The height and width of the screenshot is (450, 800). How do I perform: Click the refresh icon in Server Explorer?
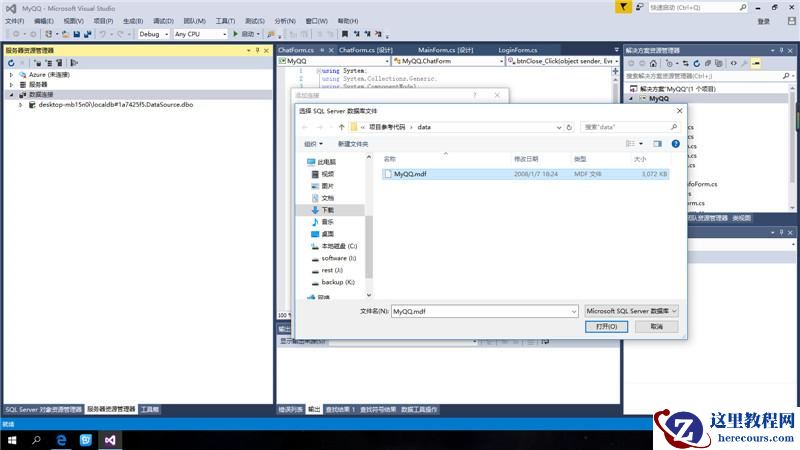(11, 63)
